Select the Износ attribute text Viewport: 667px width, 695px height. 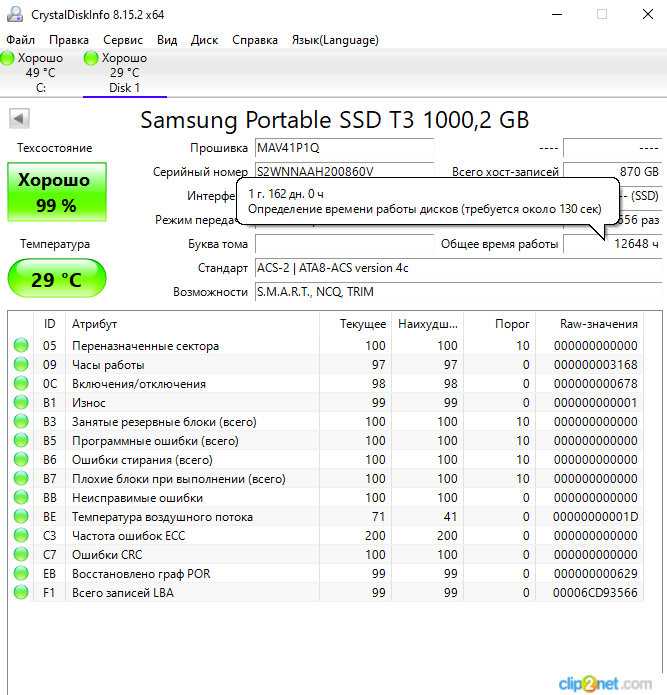click(89, 403)
